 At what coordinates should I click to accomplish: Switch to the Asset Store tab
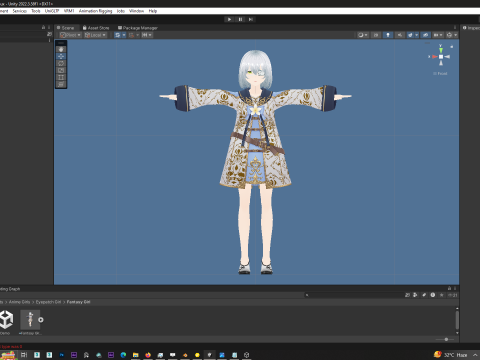tap(96, 28)
